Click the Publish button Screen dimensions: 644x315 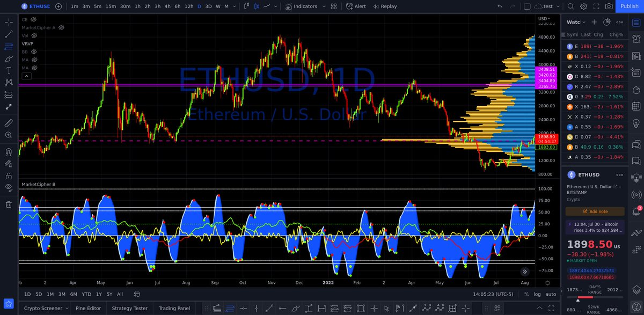point(630,6)
